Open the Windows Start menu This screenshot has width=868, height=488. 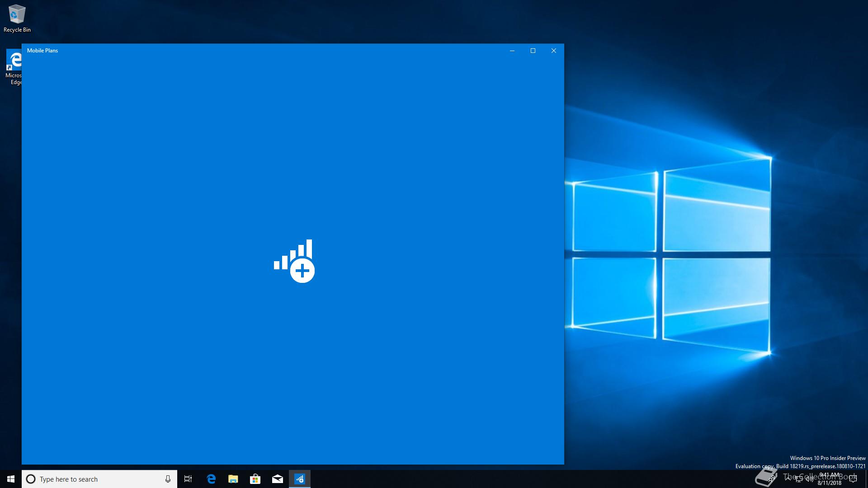[11, 479]
